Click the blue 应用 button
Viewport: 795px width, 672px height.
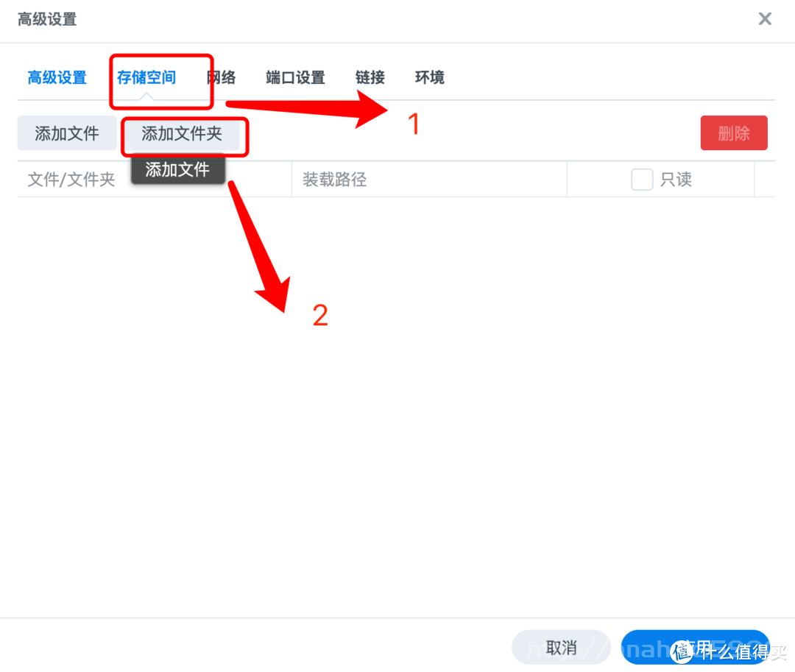coord(695,647)
